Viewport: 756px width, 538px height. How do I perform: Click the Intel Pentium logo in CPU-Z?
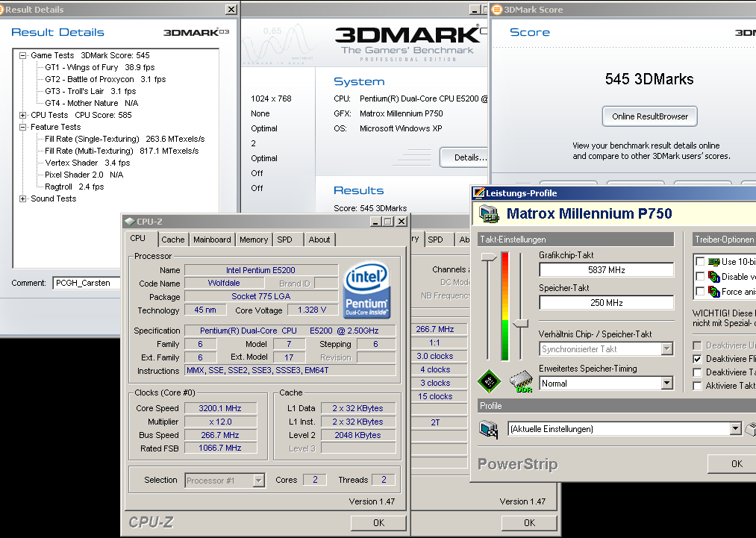pyautogui.click(x=366, y=290)
